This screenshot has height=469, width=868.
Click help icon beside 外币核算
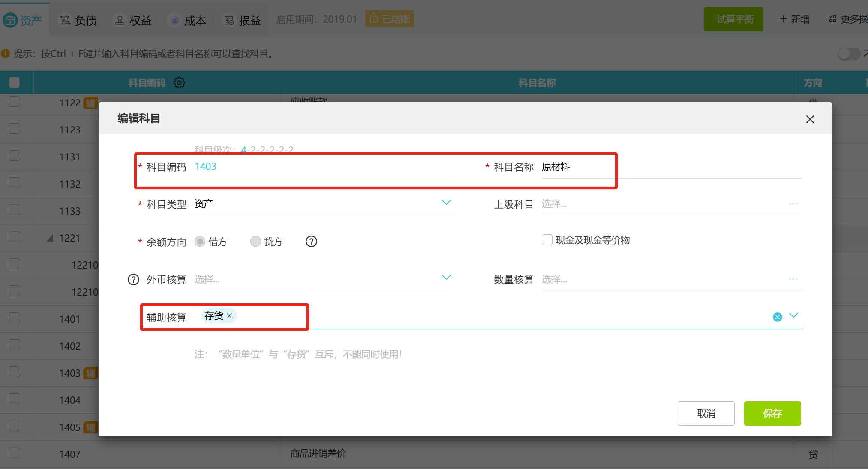133,280
